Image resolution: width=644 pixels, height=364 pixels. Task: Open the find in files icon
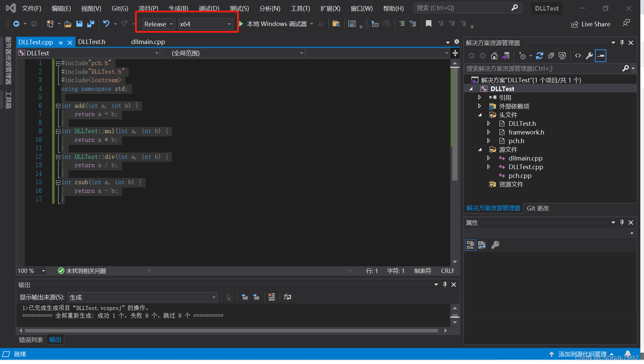point(336,24)
